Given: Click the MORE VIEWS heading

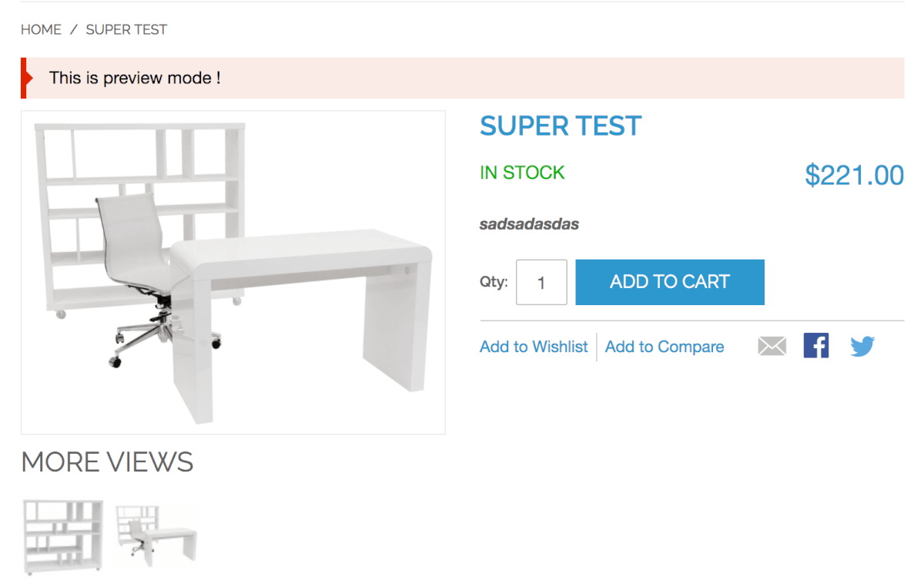Looking at the screenshot, I should tap(107, 462).
